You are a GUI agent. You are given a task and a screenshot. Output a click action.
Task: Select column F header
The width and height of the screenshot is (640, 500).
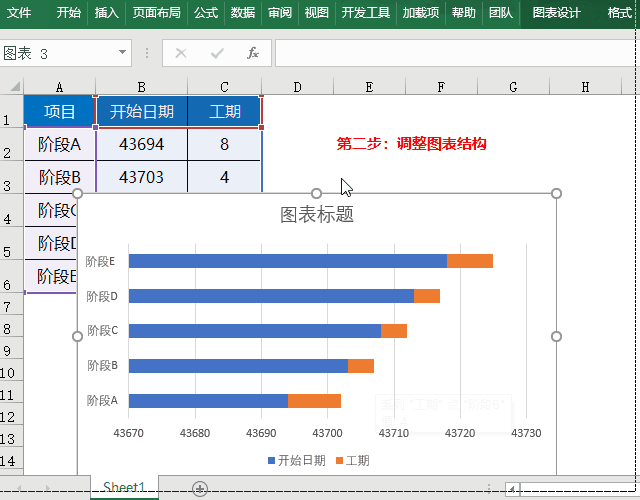pos(441,87)
